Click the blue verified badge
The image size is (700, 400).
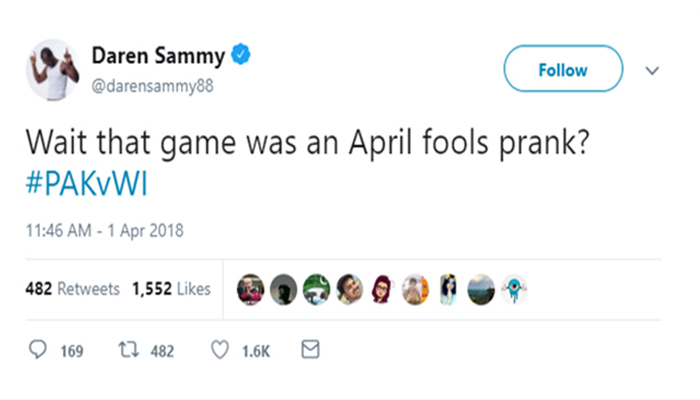(241, 52)
